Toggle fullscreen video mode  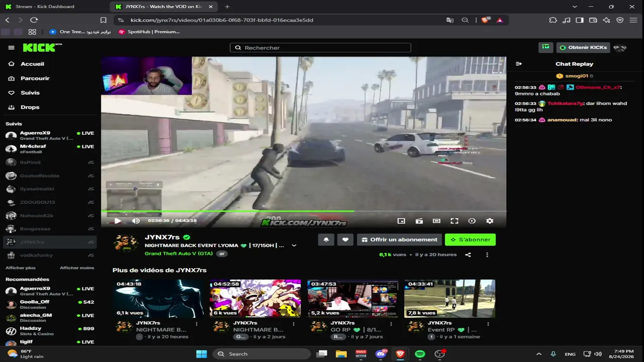point(454,221)
